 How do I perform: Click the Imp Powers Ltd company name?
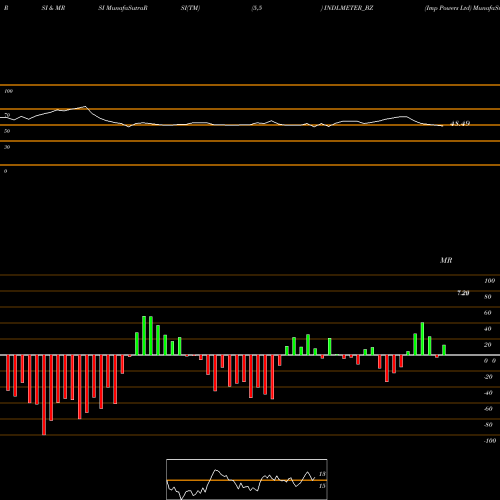[448, 8]
